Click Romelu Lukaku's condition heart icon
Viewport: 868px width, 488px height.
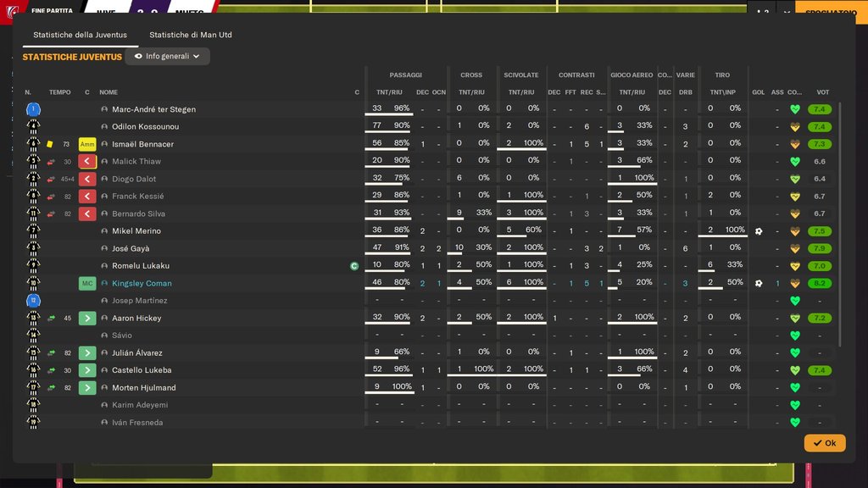(795, 266)
